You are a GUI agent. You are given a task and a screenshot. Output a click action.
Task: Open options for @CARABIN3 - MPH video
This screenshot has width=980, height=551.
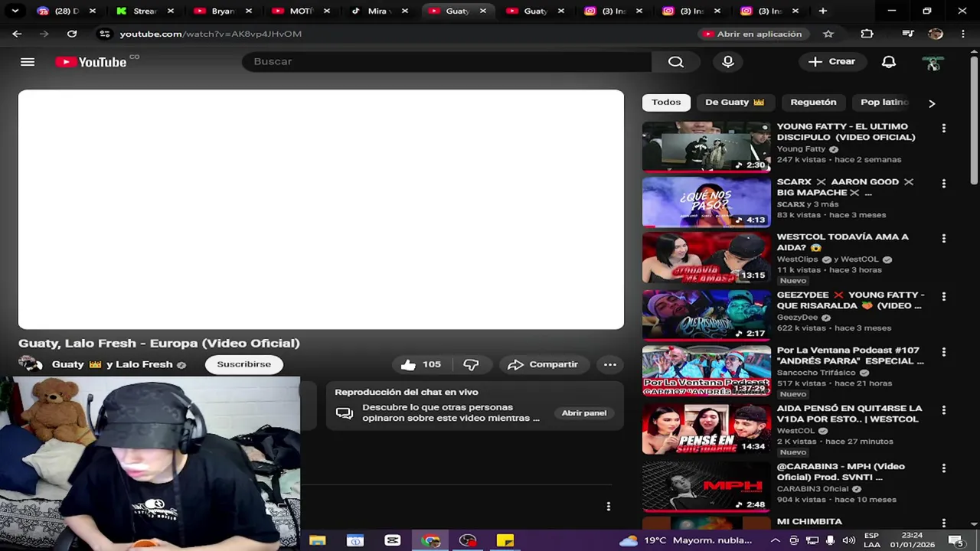[x=943, y=468]
